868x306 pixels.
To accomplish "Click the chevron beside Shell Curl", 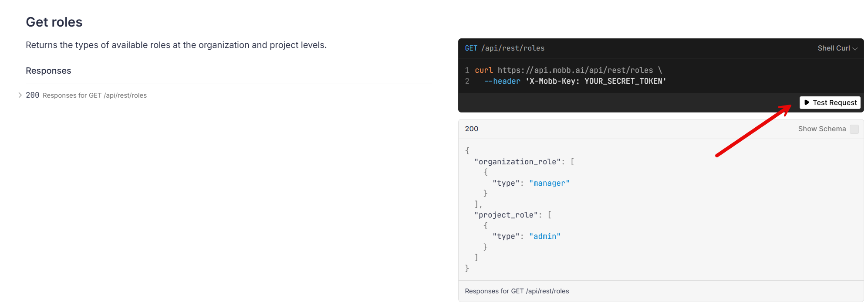I will pyautogui.click(x=855, y=49).
